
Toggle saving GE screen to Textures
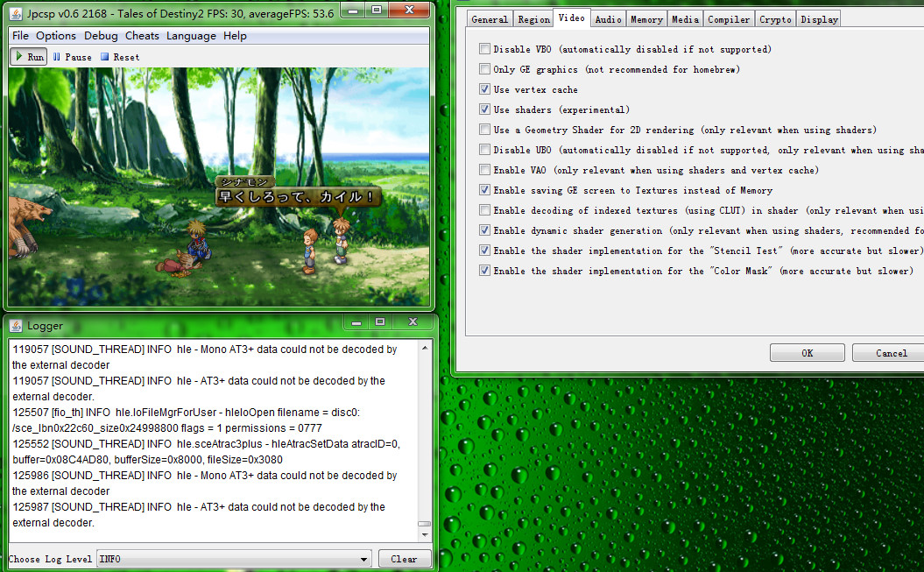(x=484, y=190)
